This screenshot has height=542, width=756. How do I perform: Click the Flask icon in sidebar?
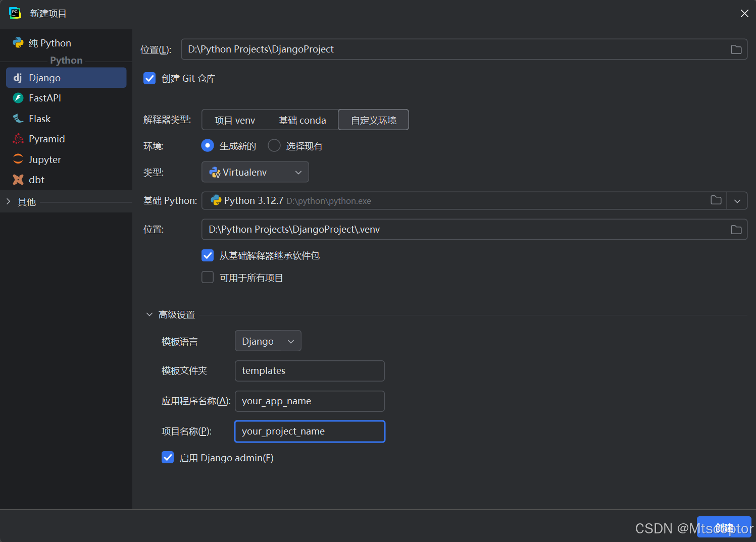18,119
